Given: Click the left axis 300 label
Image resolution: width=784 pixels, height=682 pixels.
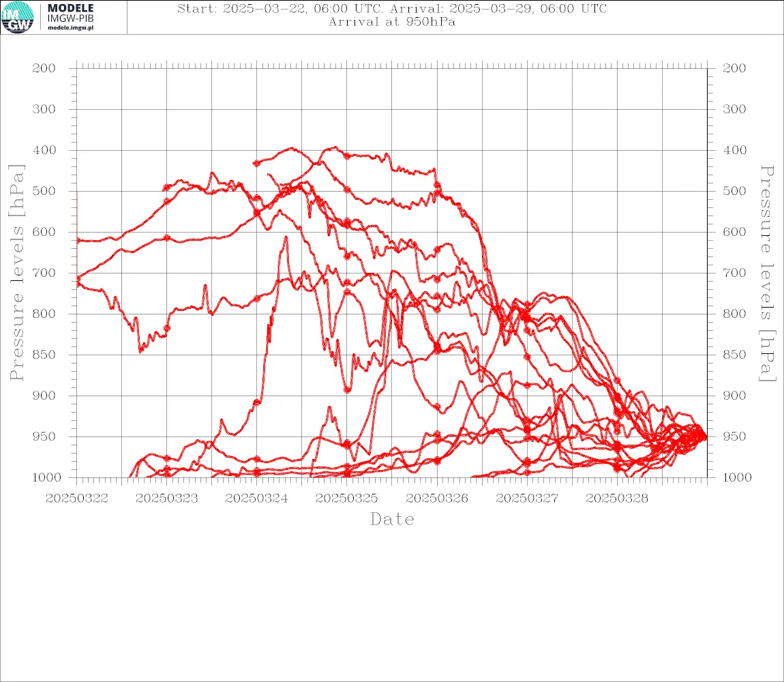Looking at the screenshot, I should tap(44, 109).
